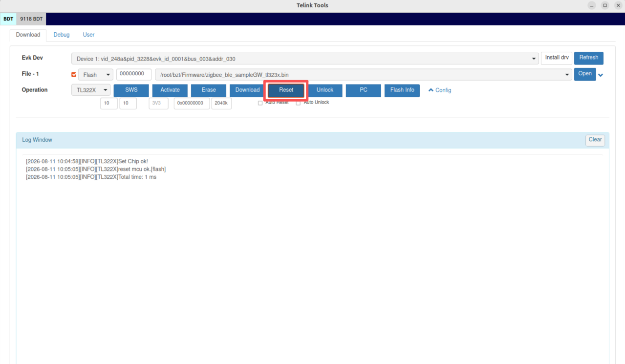This screenshot has height=364, width=625.
Task: Click the 'reset mcu ok.[flash]' log line
Action: tap(96, 169)
